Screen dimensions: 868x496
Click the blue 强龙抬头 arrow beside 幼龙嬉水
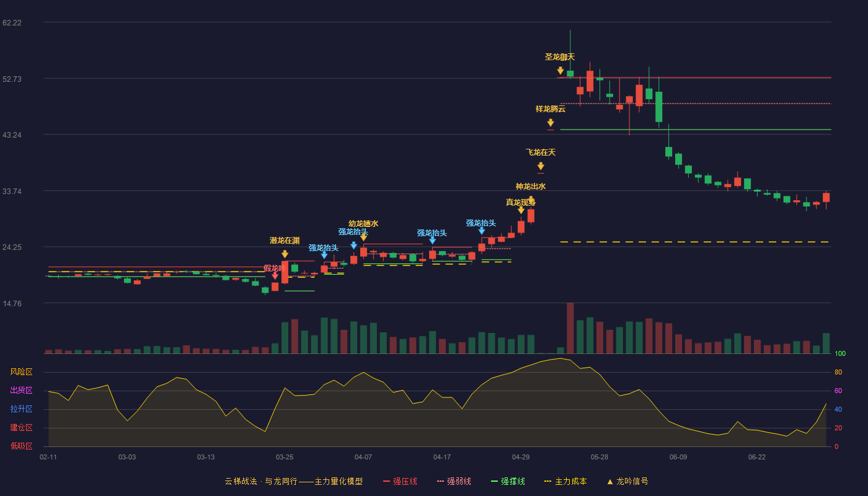point(353,246)
